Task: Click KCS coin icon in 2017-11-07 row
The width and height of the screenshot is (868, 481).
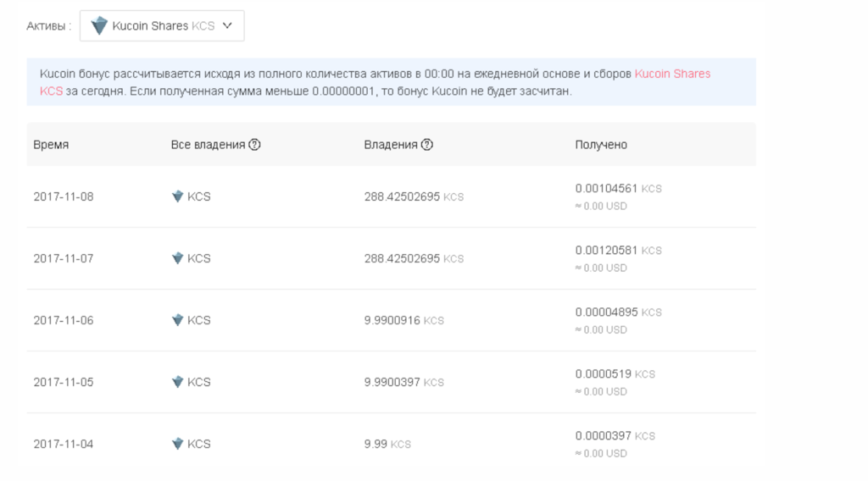Action: (177, 258)
